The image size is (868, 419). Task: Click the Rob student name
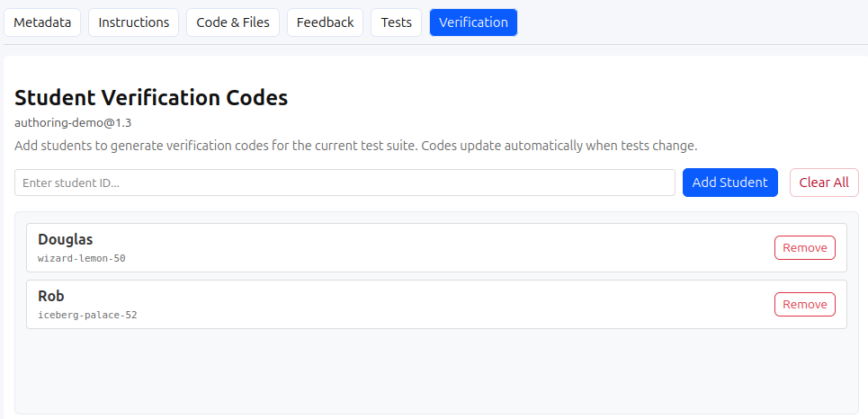tap(51, 296)
